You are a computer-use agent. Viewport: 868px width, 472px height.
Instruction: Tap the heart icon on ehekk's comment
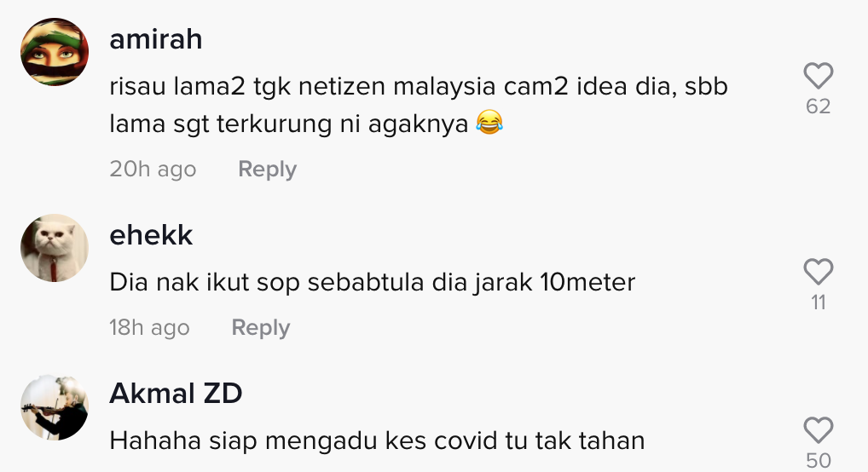[x=819, y=272]
